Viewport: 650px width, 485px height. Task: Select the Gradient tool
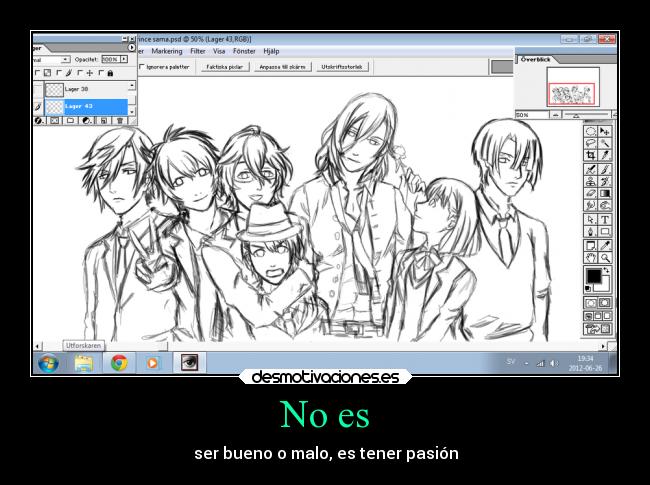click(x=605, y=194)
